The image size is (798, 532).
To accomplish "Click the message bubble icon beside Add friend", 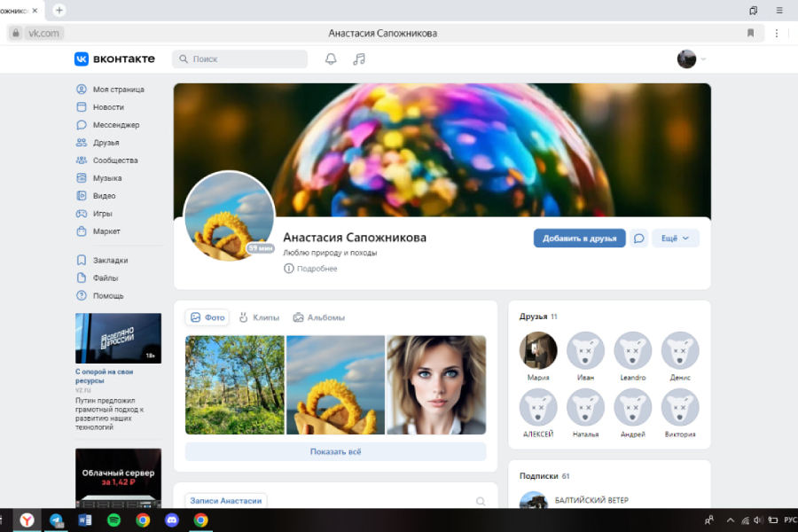I will pos(638,239).
